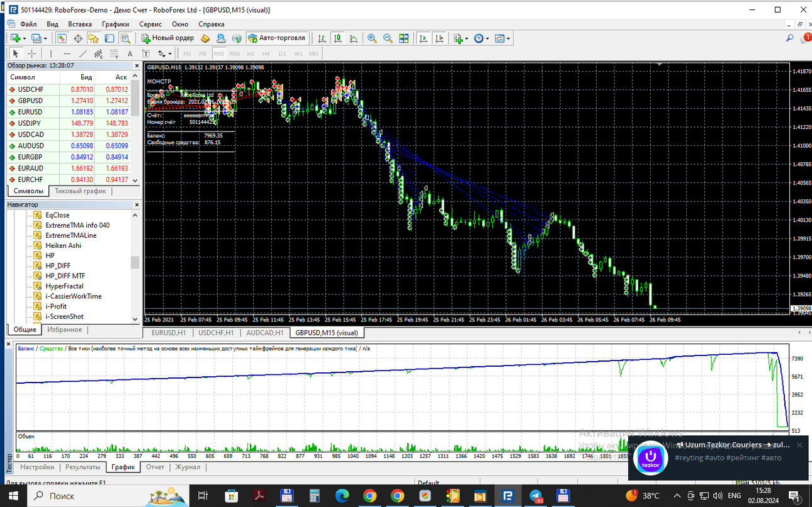Screen dimensions: 812x507
Task: Draw a horizontal line tool
Action: (67, 53)
